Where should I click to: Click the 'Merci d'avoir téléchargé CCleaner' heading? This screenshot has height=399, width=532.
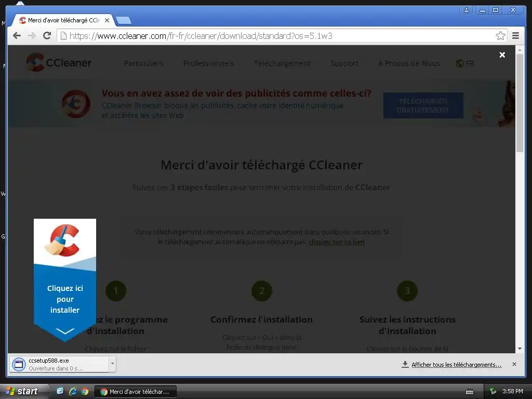[x=262, y=165]
